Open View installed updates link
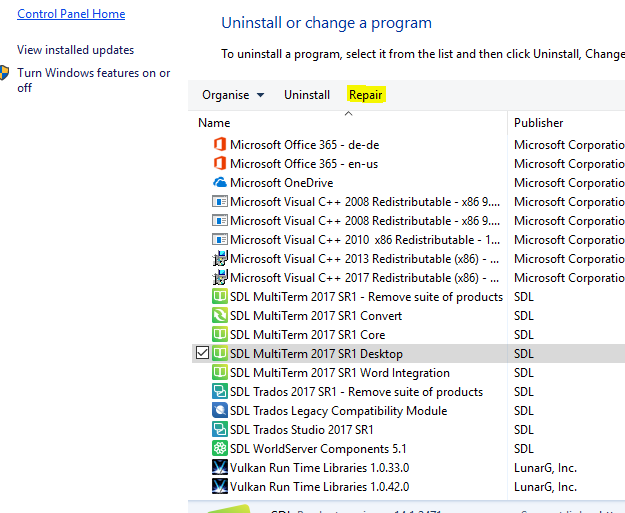 75,50
